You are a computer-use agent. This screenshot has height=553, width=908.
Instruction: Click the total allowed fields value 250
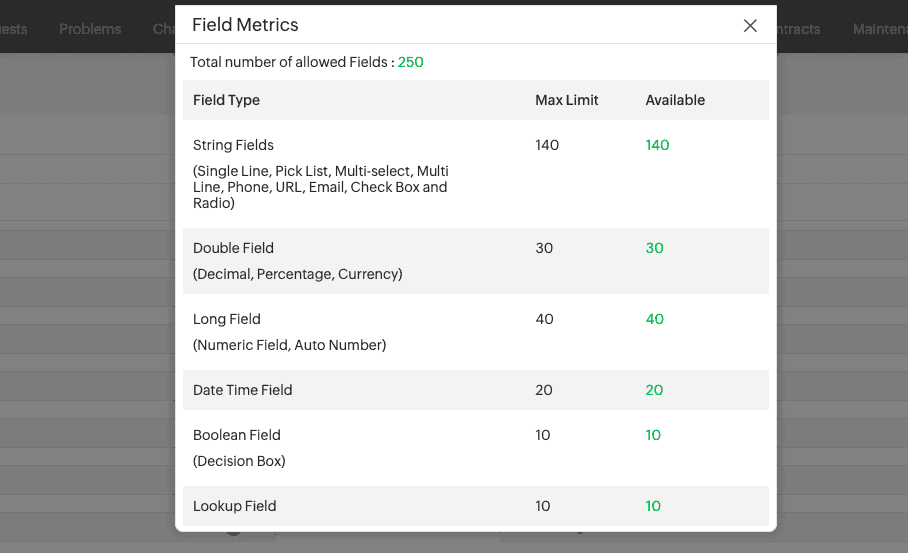pos(411,62)
